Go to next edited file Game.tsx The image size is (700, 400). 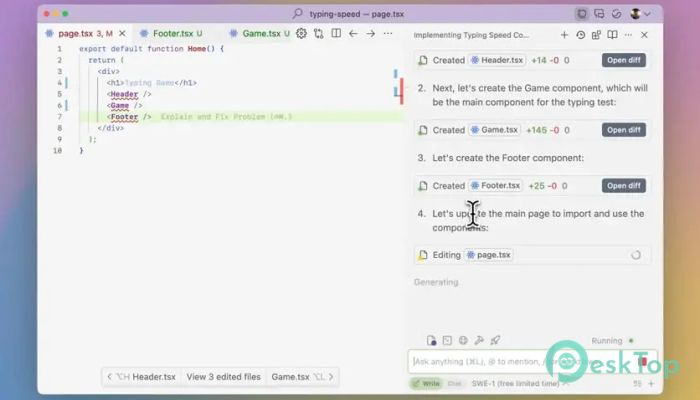click(x=302, y=377)
